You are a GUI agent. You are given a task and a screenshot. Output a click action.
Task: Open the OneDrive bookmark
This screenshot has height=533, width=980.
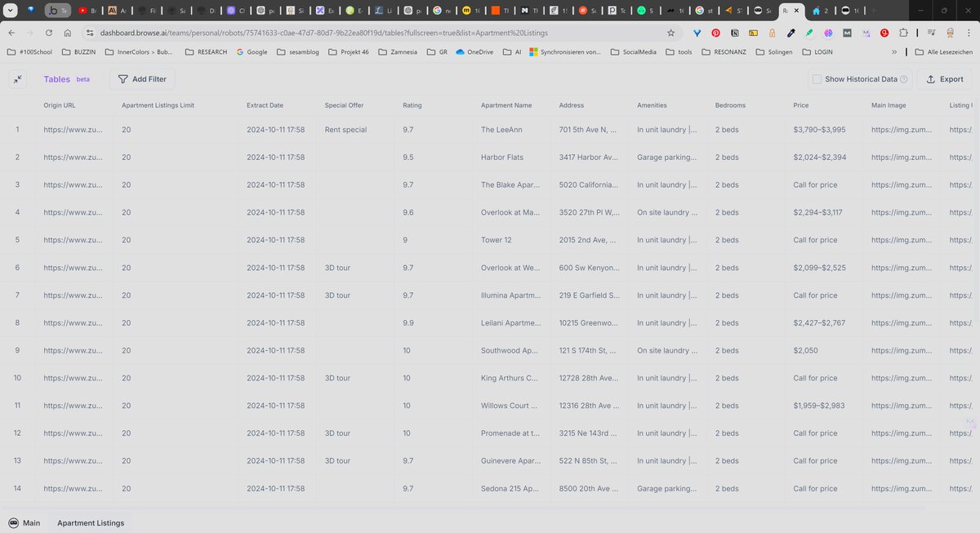[474, 51]
